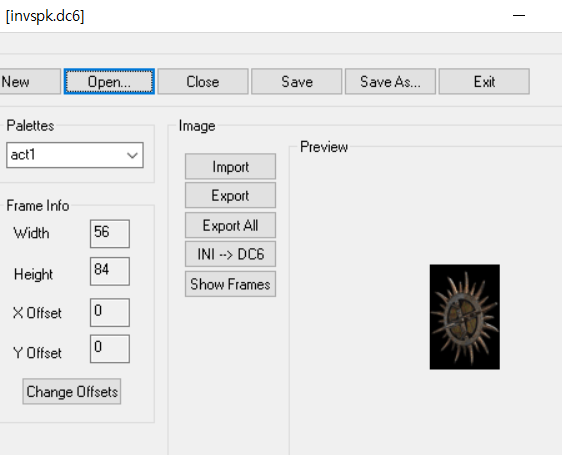Export the current frame

230,195
